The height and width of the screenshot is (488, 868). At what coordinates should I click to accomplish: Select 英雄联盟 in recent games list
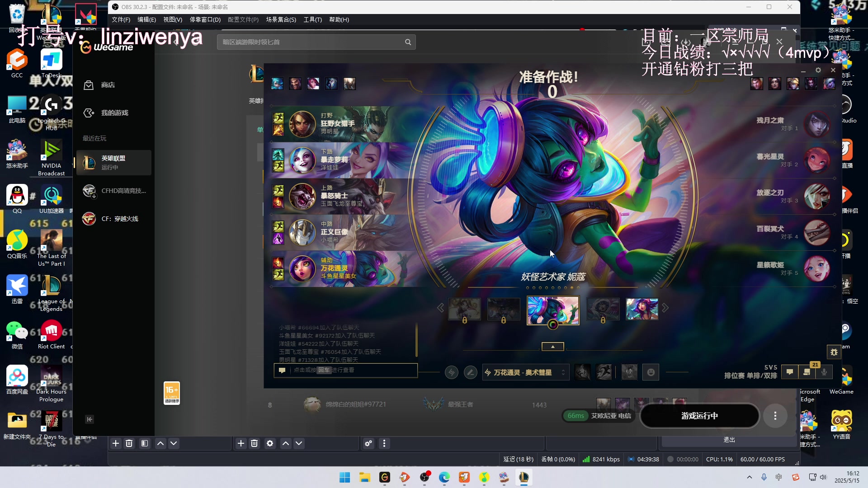pyautogui.click(x=113, y=163)
